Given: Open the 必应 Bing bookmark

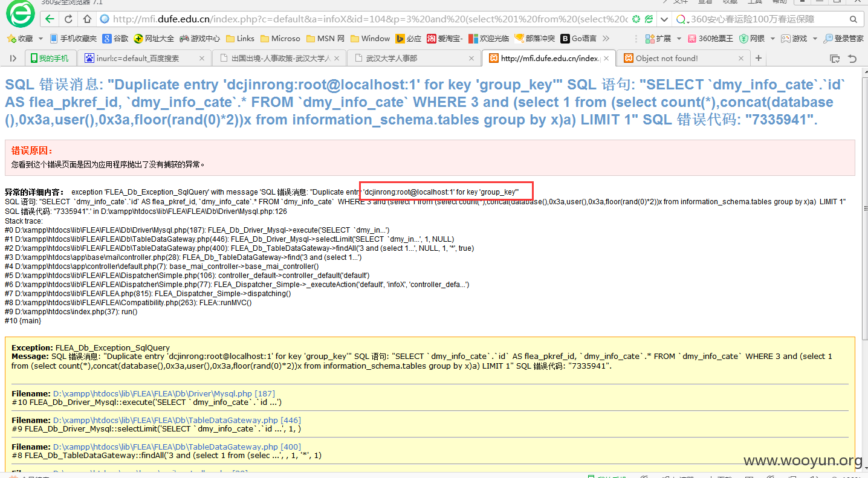Looking at the screenshot, I should (409, 39).
